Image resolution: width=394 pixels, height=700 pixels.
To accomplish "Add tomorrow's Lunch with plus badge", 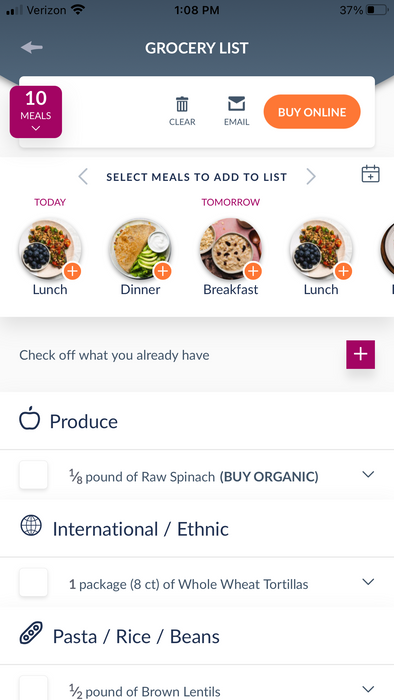I will tap(343, 271).
